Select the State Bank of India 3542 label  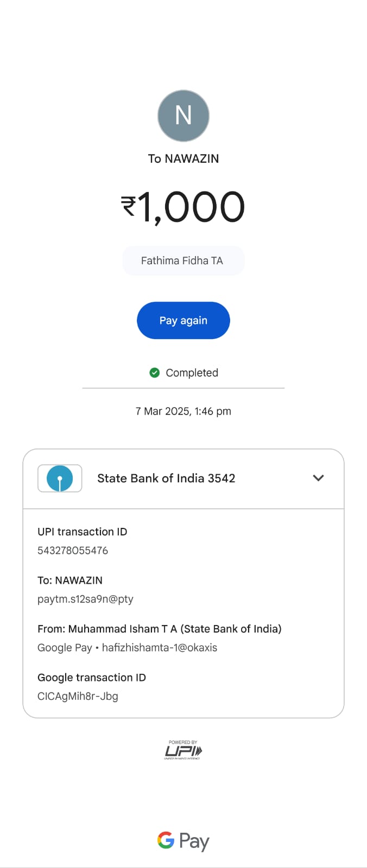(x=166, y=478)
